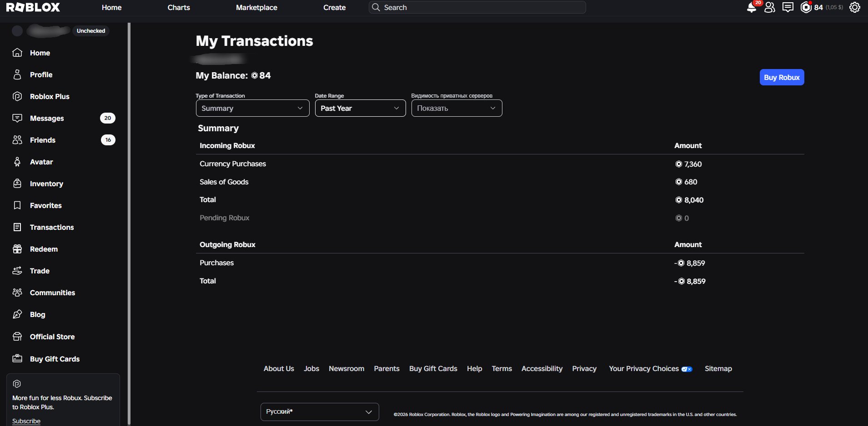This screenshot has height=426, width=868.
Task: Click the 680 Sales of Goods amount
Action: [686, 182]
